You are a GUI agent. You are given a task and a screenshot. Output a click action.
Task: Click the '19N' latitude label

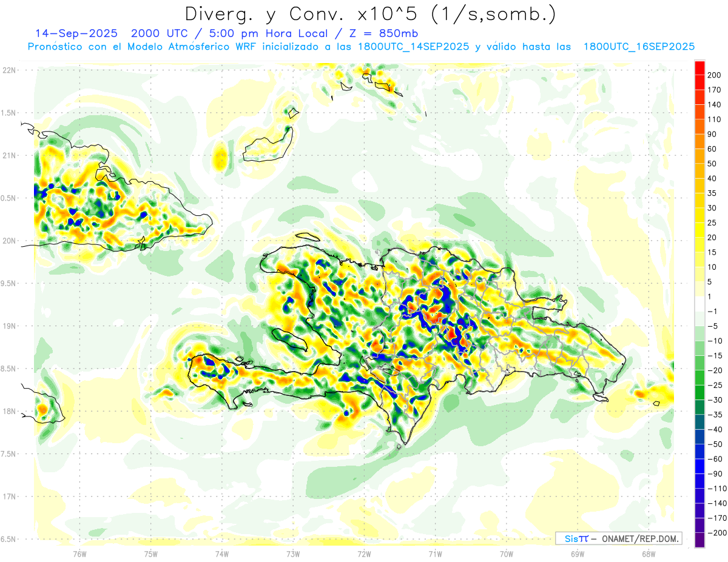(x=9, y=326)
